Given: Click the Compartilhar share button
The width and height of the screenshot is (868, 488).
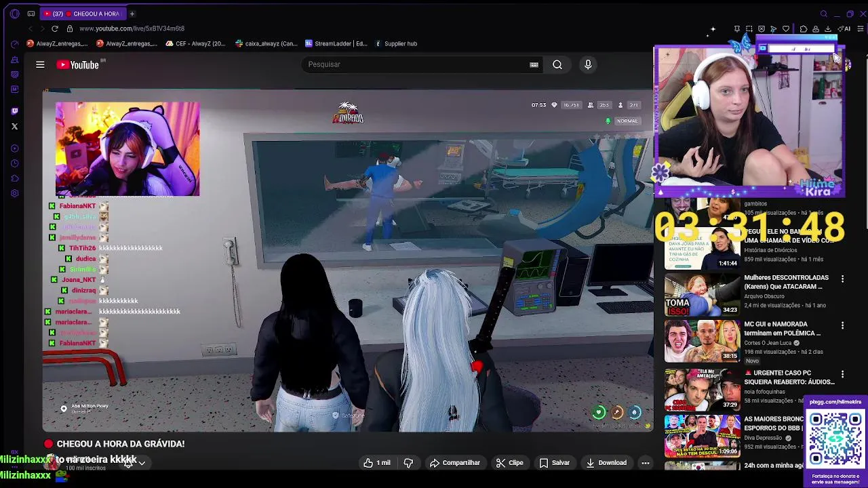Looking at the screenshot, I should tap(455, 463).
